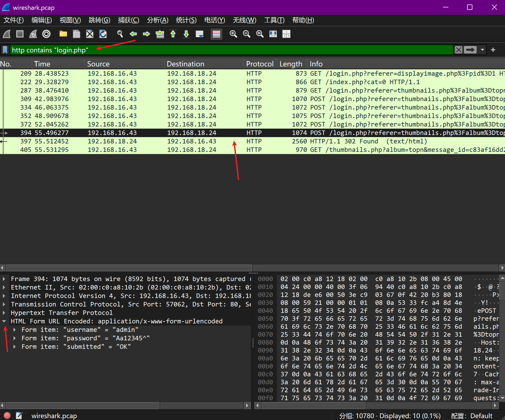Zoom out the main window text
505x420 pixels.
(246, 34)
